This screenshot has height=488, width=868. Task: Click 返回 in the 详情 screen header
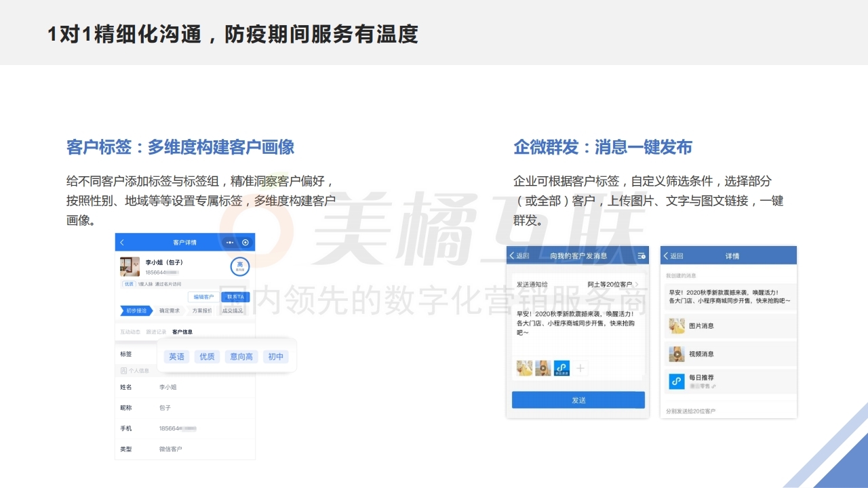pyautogui.click(x=673, y=256)
